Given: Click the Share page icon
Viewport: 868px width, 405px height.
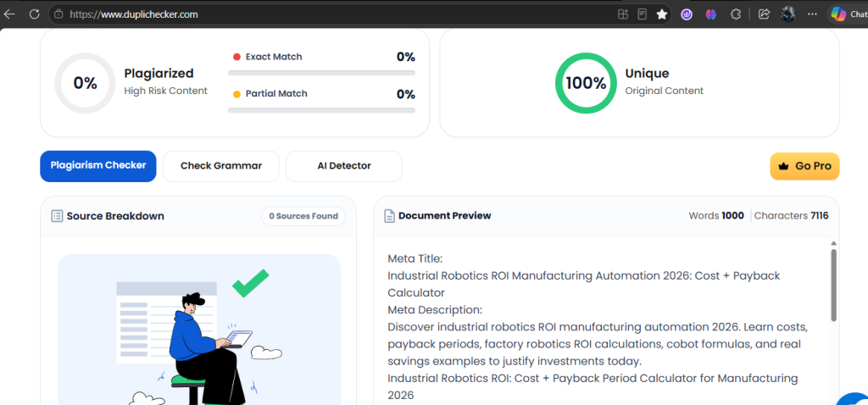Looking at the screenshot, I should 764,14.
